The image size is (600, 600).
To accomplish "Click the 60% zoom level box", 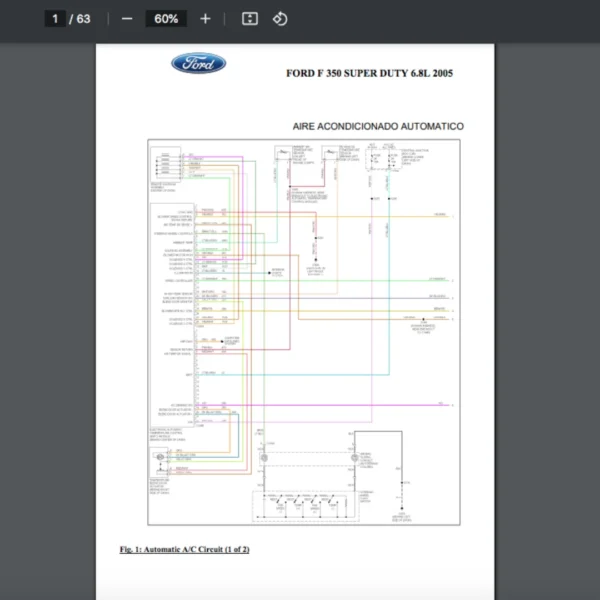I will click(166, 19).
